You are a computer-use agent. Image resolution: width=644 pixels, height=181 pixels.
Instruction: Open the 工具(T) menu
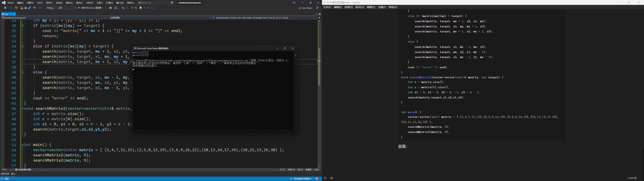coord(99,3)
